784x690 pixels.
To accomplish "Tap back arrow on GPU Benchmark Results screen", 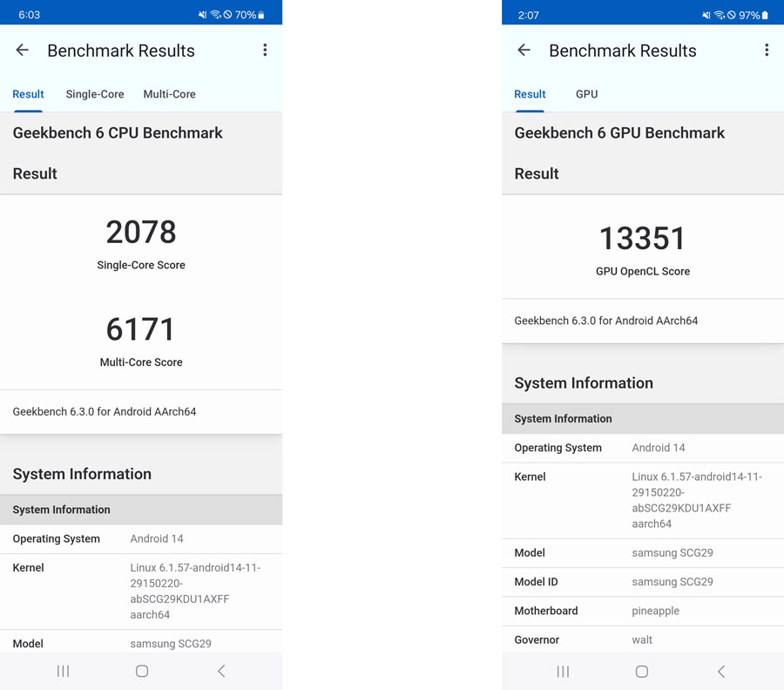I will pos(524,50).
